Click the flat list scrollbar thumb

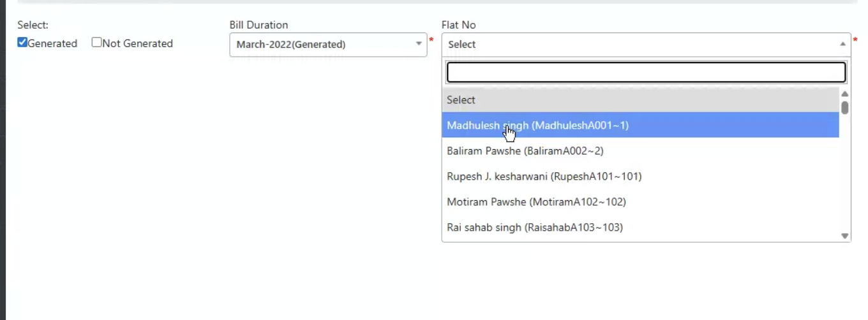[x=845, y=108]
